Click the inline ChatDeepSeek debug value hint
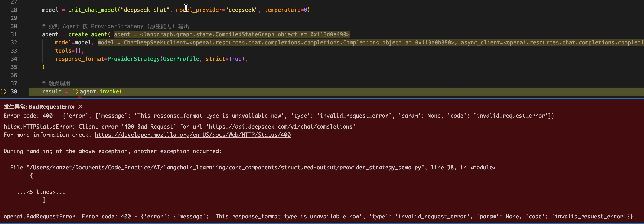This screenshot has height=224, width=644. click(x=371, y=43)
